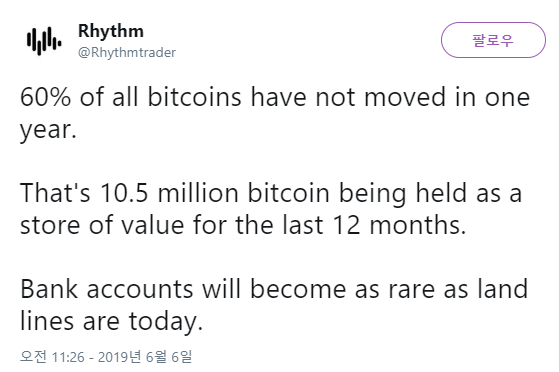Viewport: 559px width, 372px height.
Task: Click the word 'land' ending third paragraph line
Action: click(503, 289)
